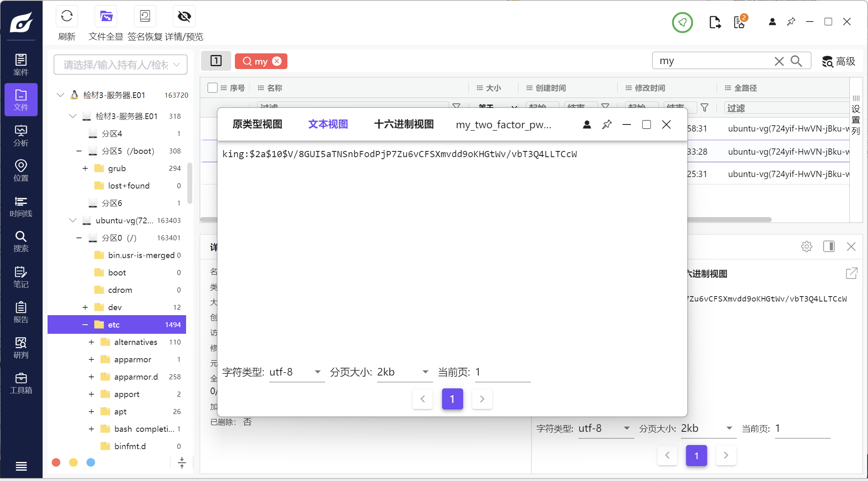Open the 报告 report sidebar item

pyautogui.click(x=21, y=312)
